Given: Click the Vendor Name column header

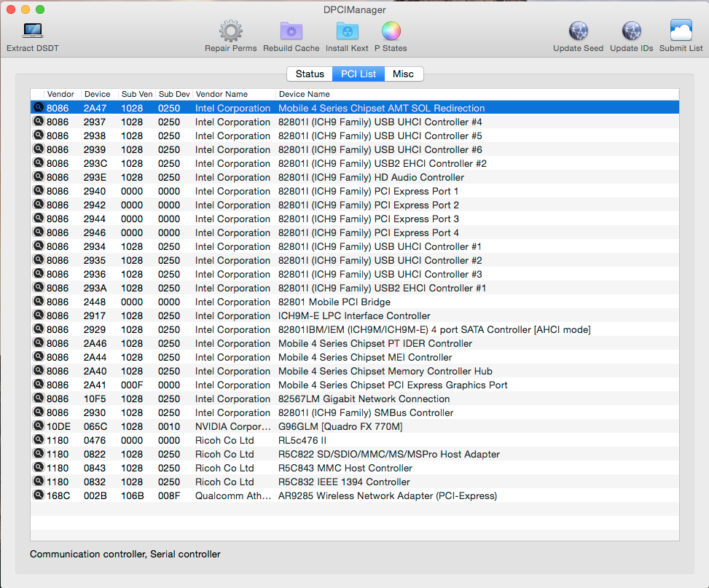Looking at the screenshot, I should point(222,94).
